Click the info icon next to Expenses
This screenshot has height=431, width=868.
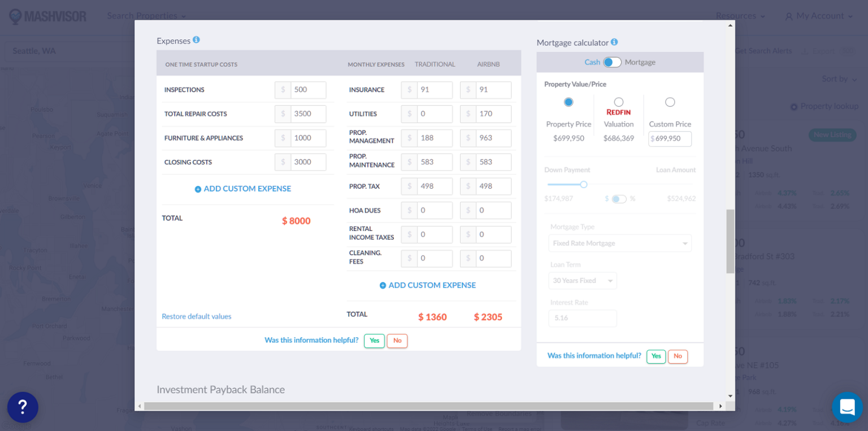tap(196, 40)
